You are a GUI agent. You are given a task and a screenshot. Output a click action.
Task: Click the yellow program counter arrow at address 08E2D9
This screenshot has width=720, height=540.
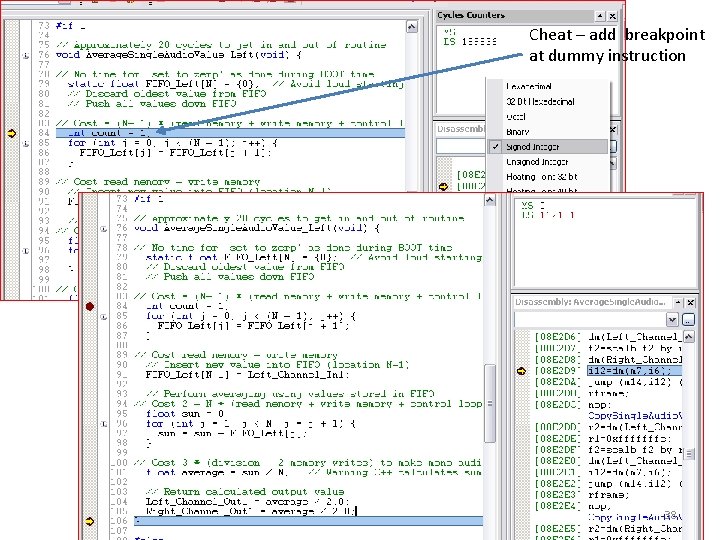point(521,371)
